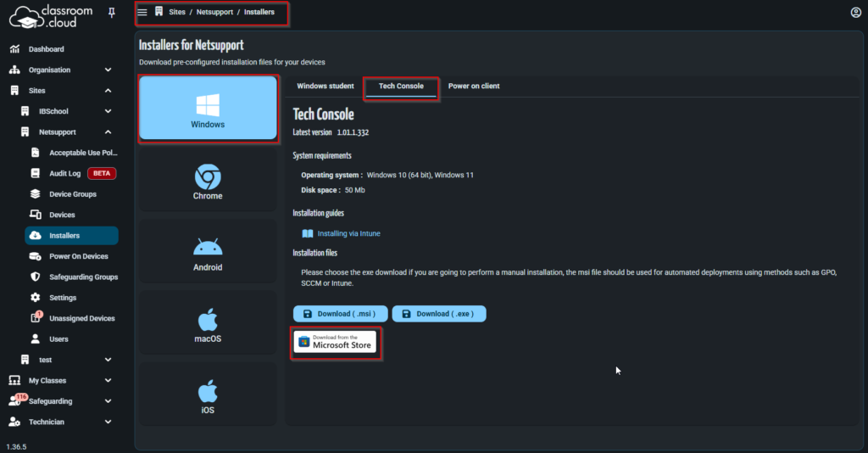The width and height of the screenshot is (868, 453).
Task: Click the IBSchool site icon
Action: click(25, 111)
